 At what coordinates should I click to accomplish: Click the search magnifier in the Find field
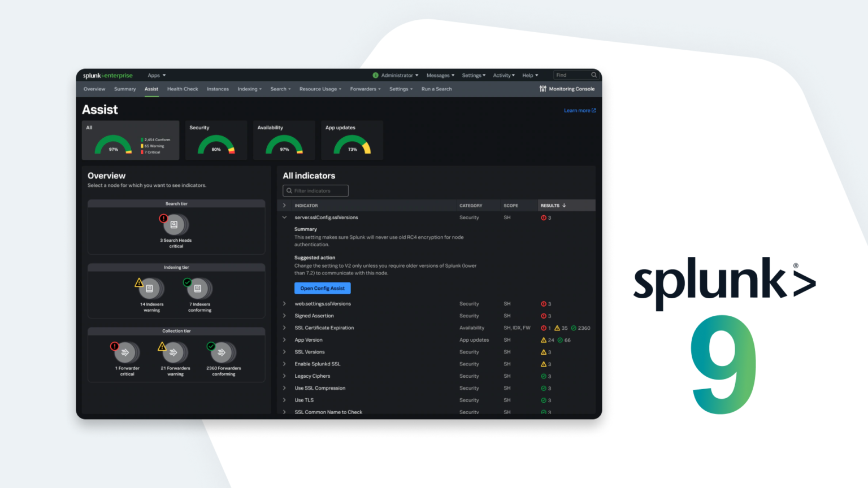coord(594,75)
